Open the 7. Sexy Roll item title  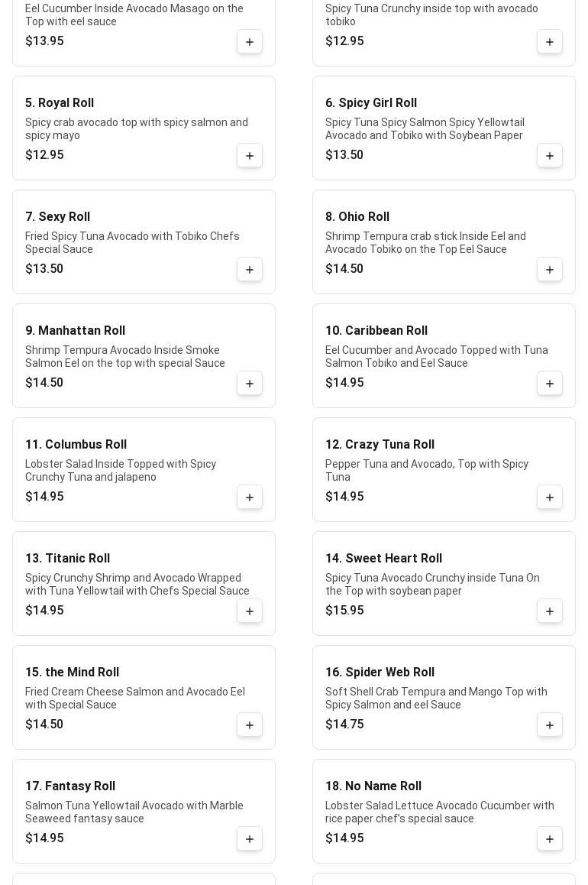tap(57, 217)
